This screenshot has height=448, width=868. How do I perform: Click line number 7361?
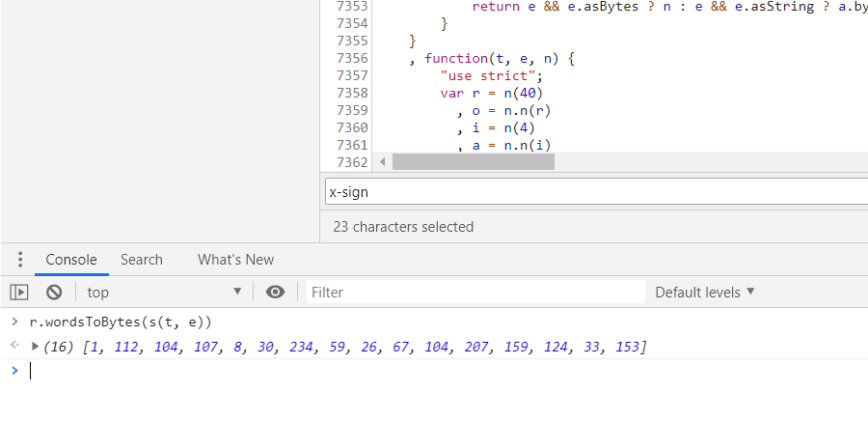pos(352,145)
